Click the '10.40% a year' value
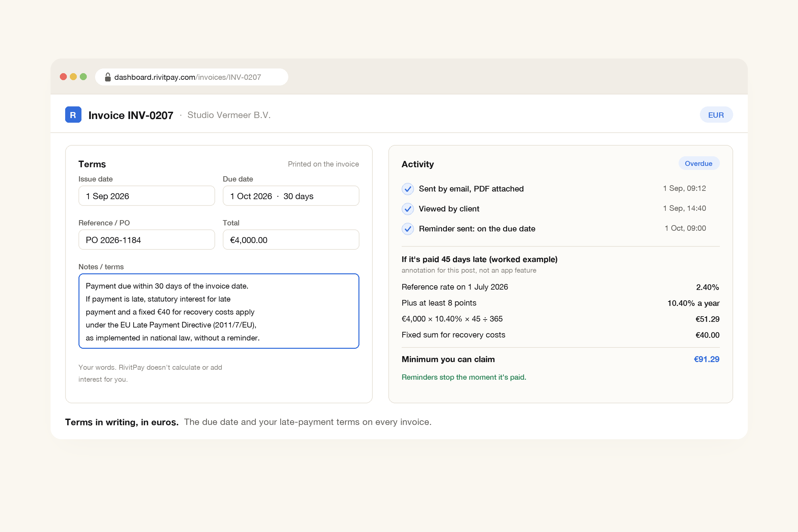This screenshot has height=532, width=798. pos(693,303)
